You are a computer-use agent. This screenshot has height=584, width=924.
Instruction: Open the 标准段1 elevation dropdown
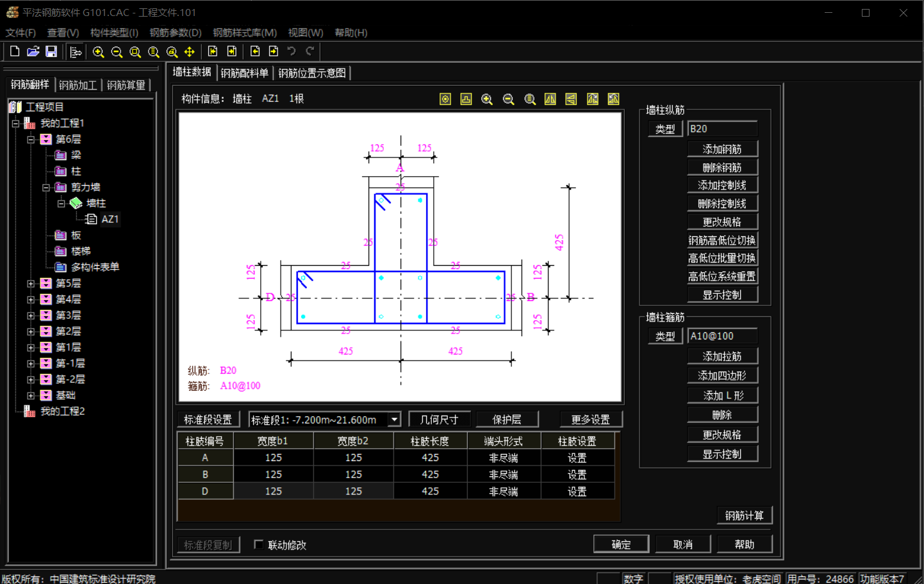pyautogui.click(x=395, y=419)
